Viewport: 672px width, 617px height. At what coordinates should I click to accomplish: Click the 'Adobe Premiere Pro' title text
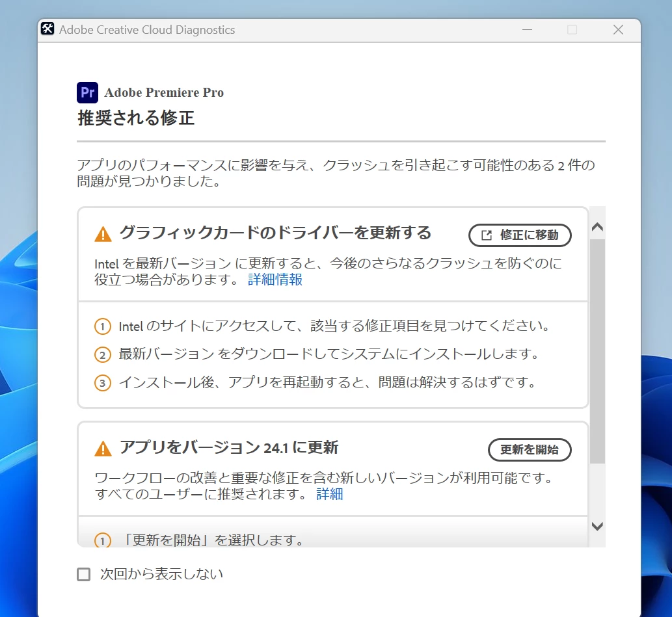164,92
